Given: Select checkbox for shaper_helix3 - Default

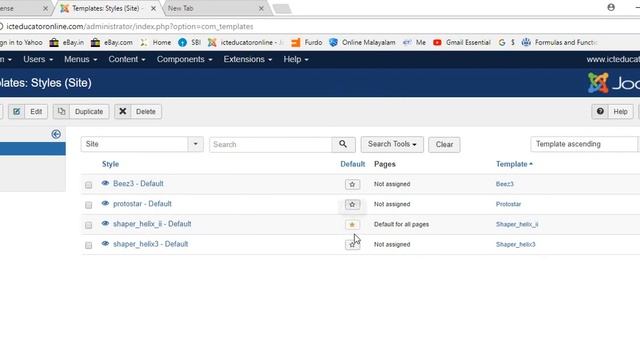Looking at the screenshot, I should coord(89,245).
